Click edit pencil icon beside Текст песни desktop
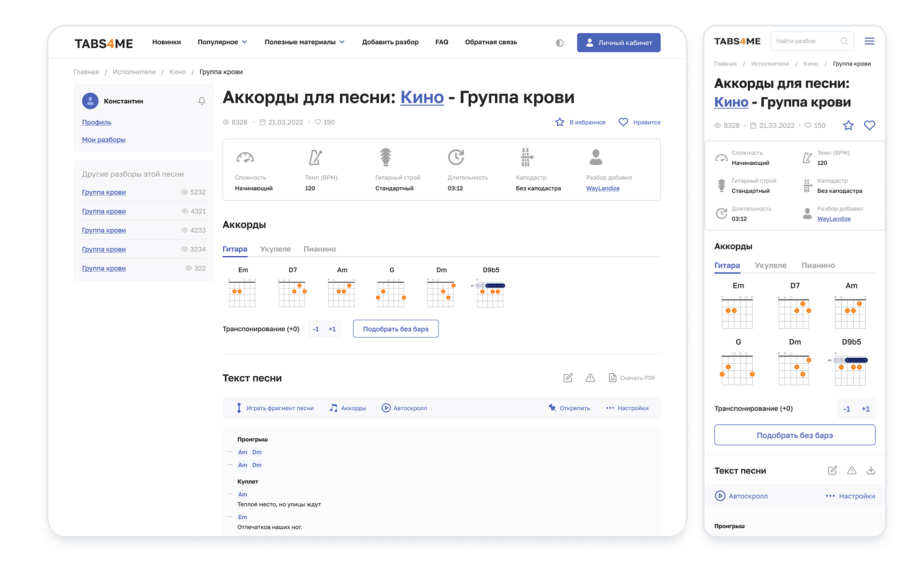This screenshot has height=565, width=924. click(x=568, y=378)
